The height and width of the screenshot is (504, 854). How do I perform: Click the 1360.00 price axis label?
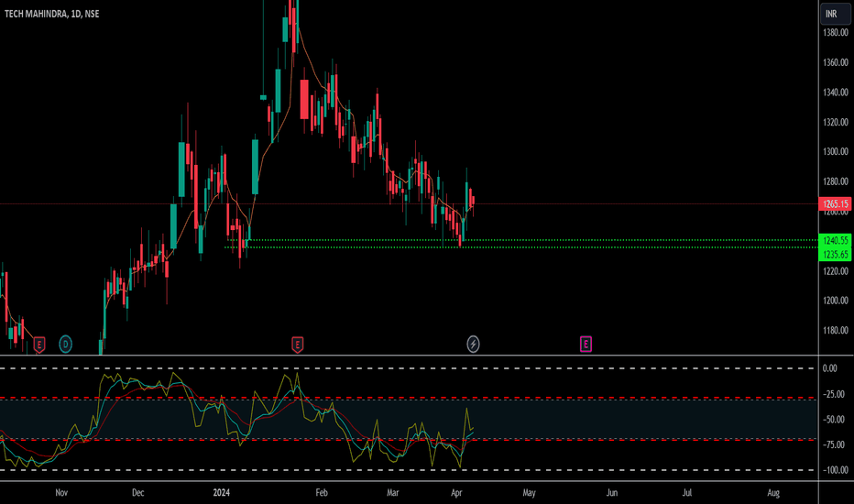tap(836, 62)
